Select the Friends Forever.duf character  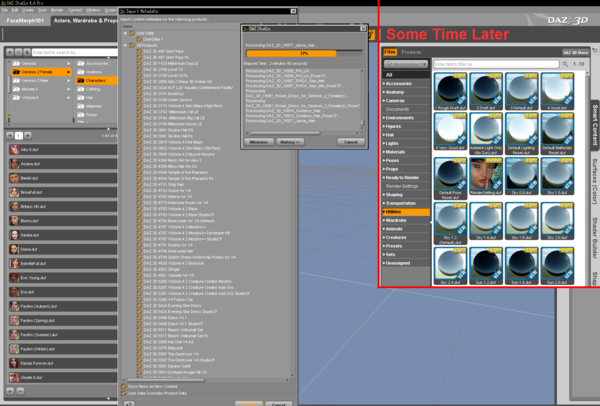click(x=63, y=363)
